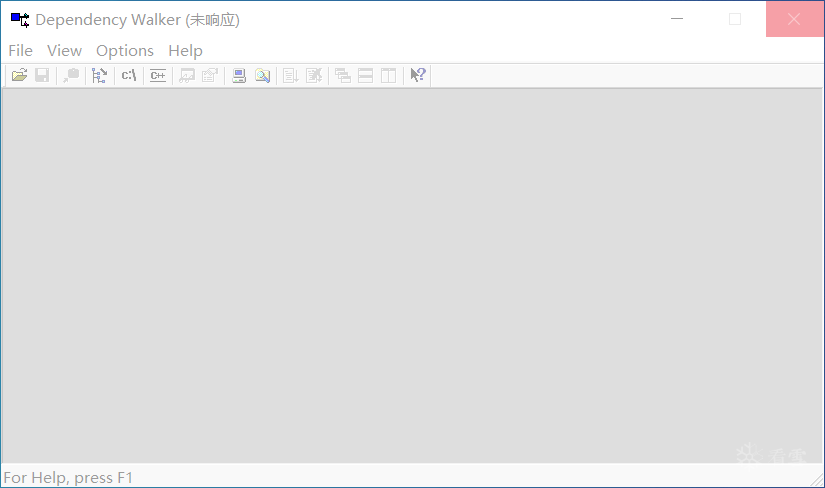The width and height of the screenshot is (825, 488).
Task: Open the File menu
Action: [21, 51]
